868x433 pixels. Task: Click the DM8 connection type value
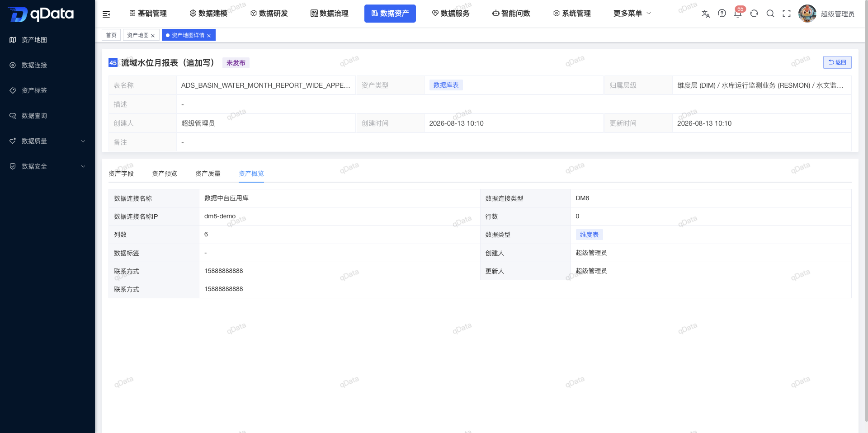[x=582, y=198]
